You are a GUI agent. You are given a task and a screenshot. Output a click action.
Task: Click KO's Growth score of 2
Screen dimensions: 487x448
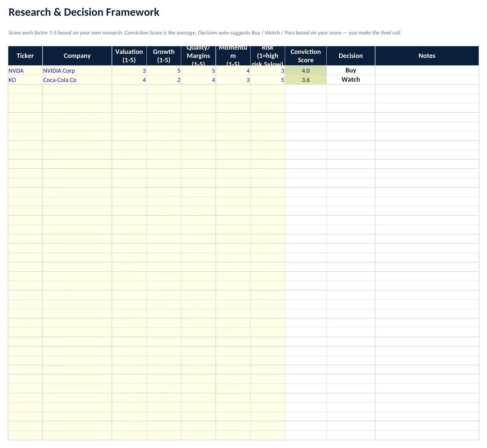164,80
